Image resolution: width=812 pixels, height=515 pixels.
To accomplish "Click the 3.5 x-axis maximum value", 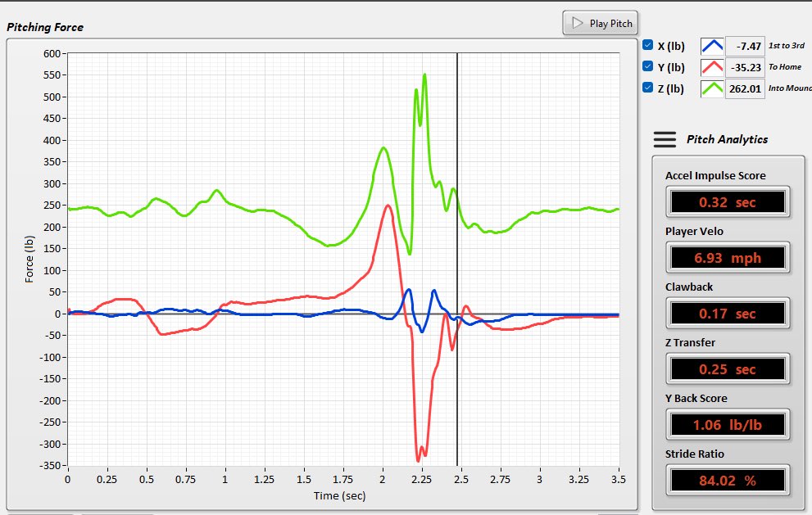I will click(619, 479).
